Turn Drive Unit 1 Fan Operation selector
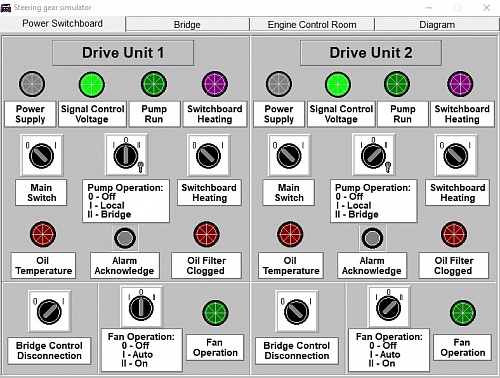This screenshot has width=500, height=378. point(142,307)
